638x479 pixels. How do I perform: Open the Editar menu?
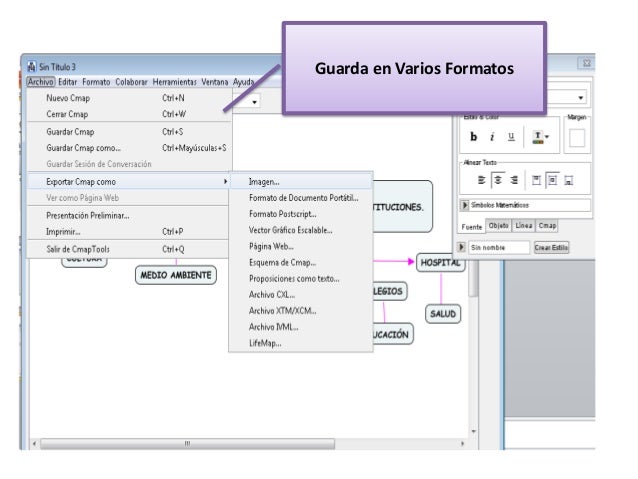point(68,82)
